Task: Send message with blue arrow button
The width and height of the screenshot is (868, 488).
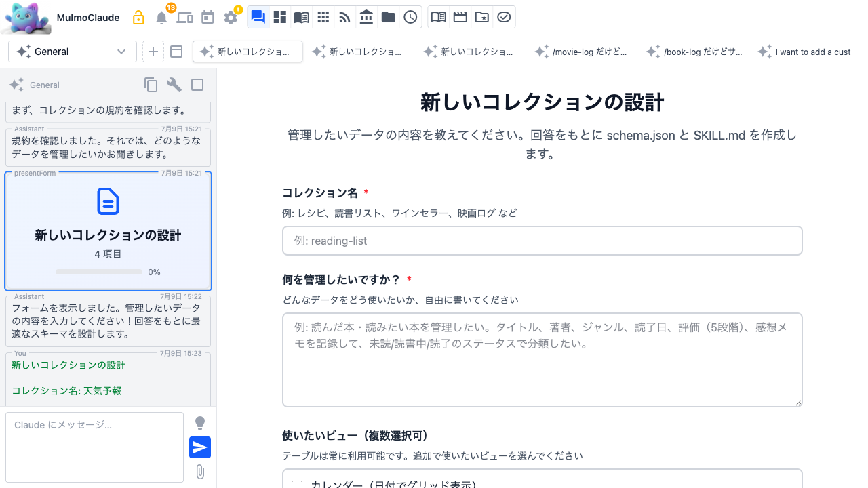Action: click(x=200, y=447)
